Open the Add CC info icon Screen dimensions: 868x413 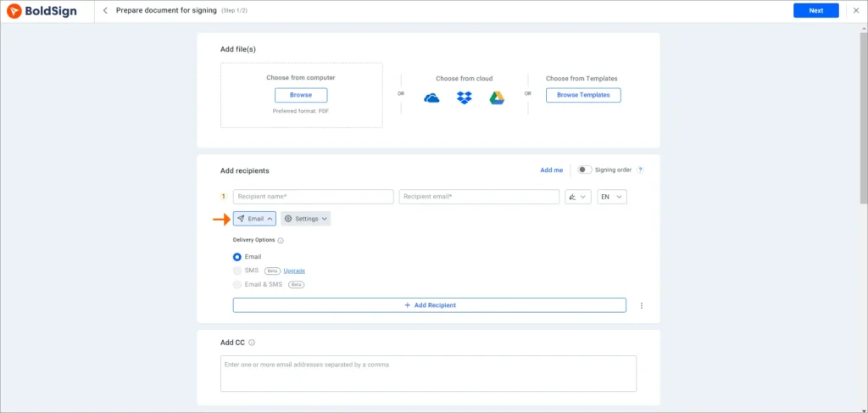(x=252, y=343)
